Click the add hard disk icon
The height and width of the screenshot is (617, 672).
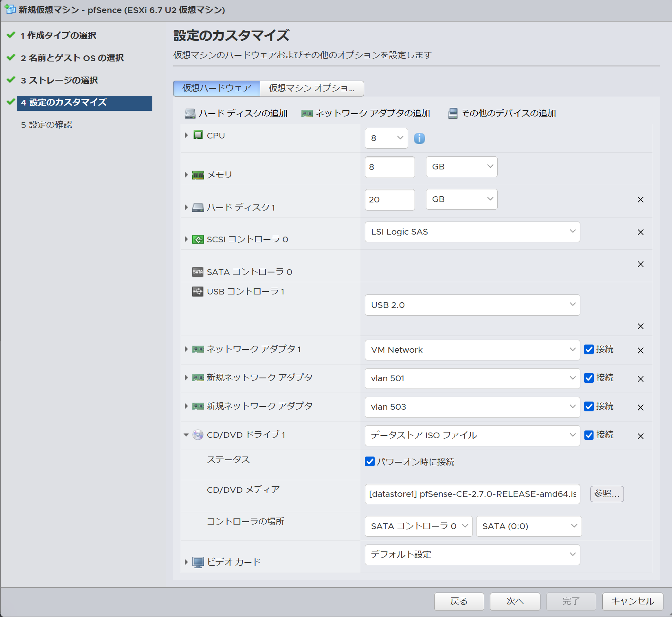tap(190, 113)
